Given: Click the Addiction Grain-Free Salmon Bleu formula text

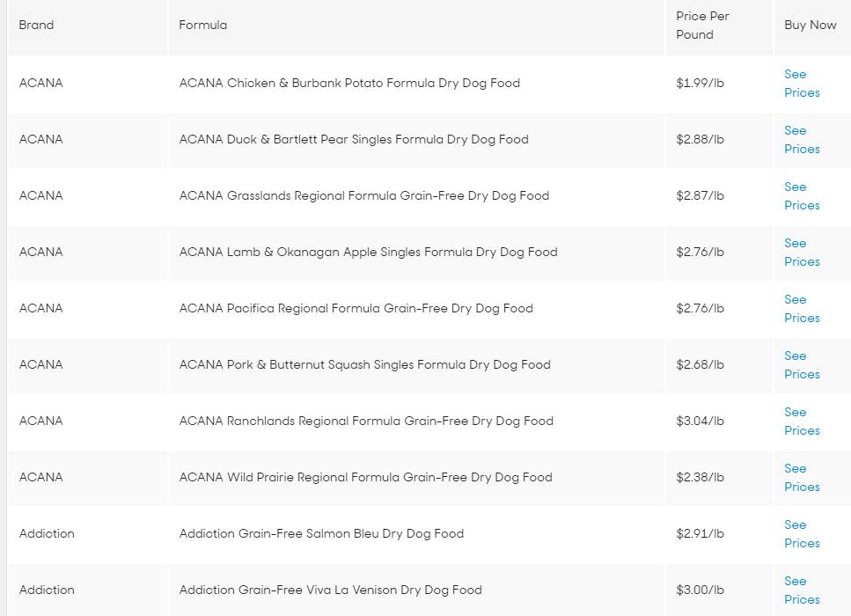Looking at the screenshot, I should 321,534.
